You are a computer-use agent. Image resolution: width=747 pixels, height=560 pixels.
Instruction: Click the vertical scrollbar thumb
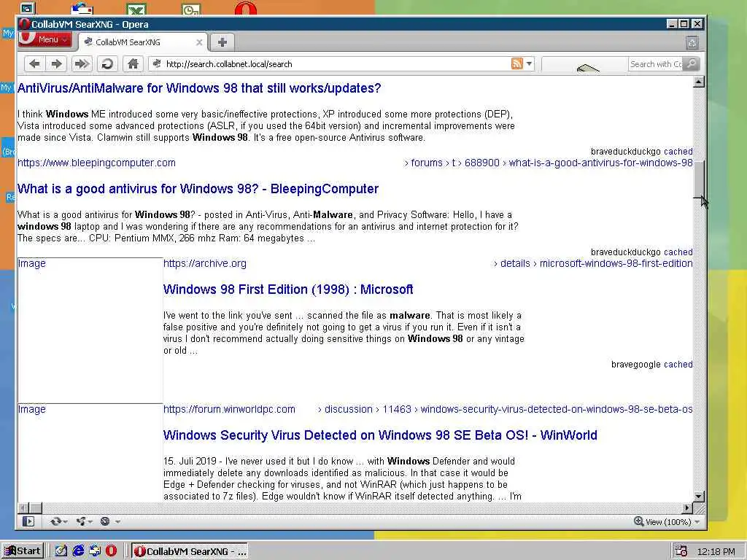[698, 179]
